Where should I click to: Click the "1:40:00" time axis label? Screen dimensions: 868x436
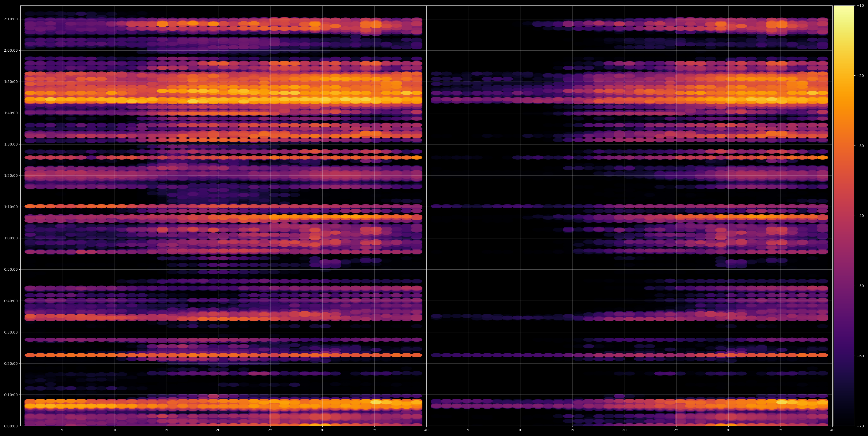point(11,113)
